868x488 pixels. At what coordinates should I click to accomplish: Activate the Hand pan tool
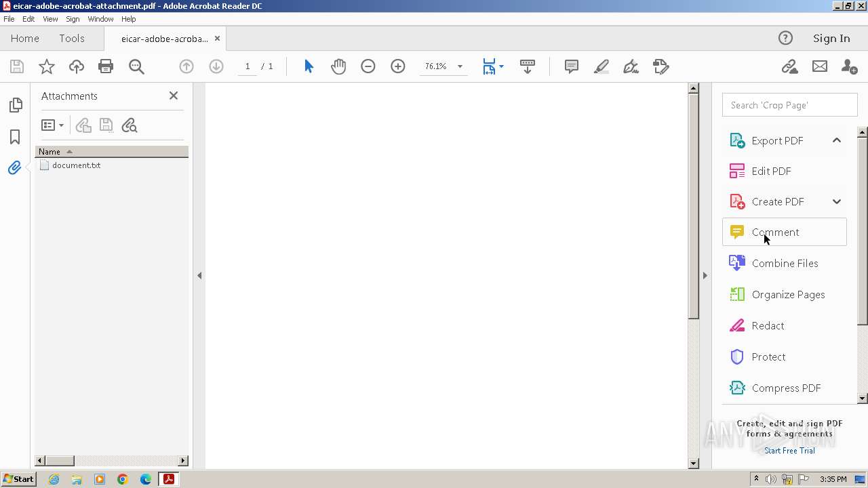pos(338,66)
